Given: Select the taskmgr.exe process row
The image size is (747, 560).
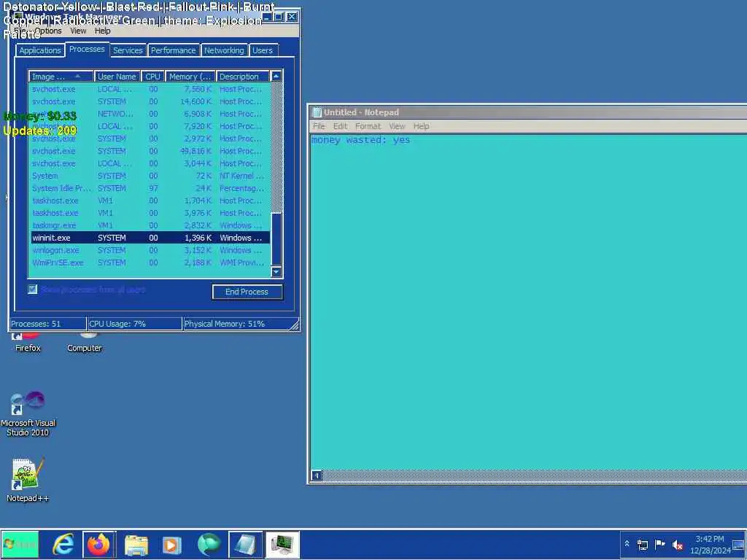Looking at the screenshot, I should (150, 225).
